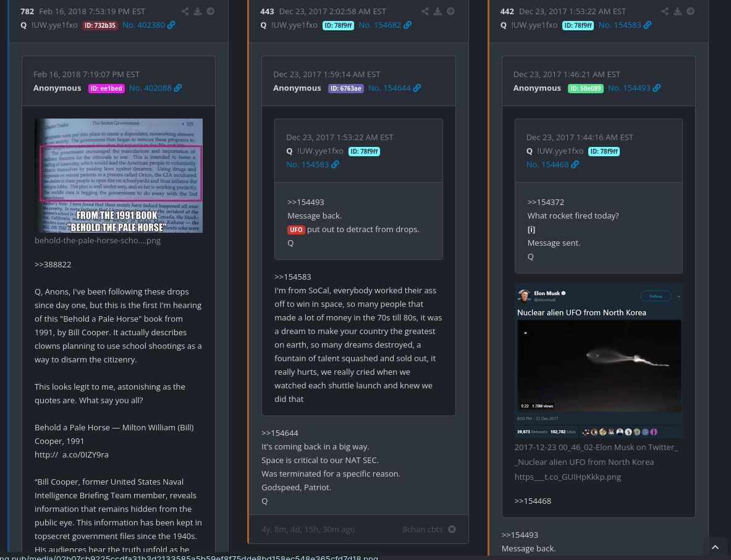Click the chain icon next to No. 154682
This screenshot has height=560, width=731.
(x=407, y=25)
